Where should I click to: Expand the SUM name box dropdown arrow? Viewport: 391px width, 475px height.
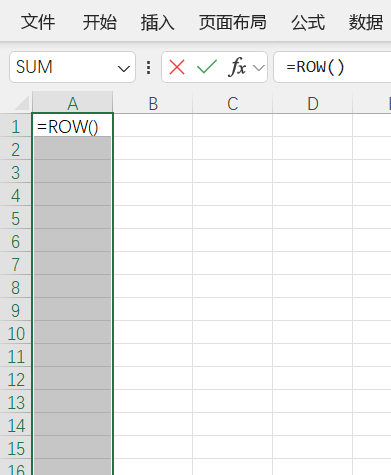click(x=124, y=69)
